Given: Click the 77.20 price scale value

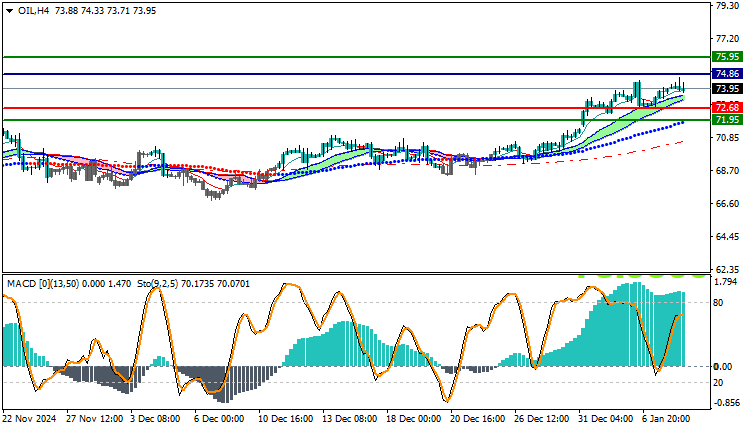Looking at the screenshot, I should click(x=728, y=38).
